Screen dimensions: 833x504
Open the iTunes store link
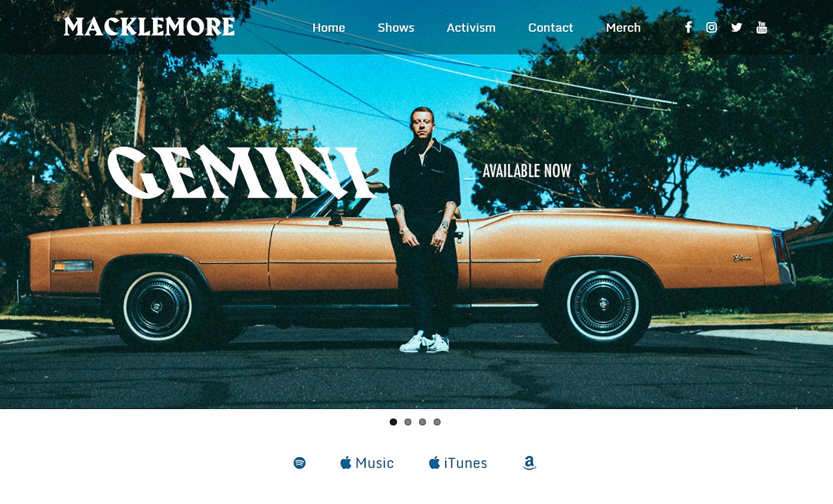[458, 463]
